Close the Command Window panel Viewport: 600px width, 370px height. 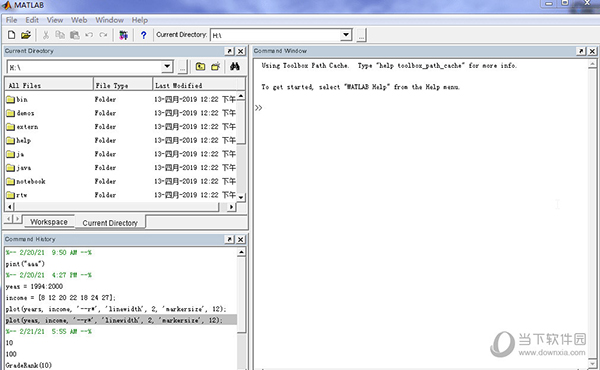click(592, 51)
